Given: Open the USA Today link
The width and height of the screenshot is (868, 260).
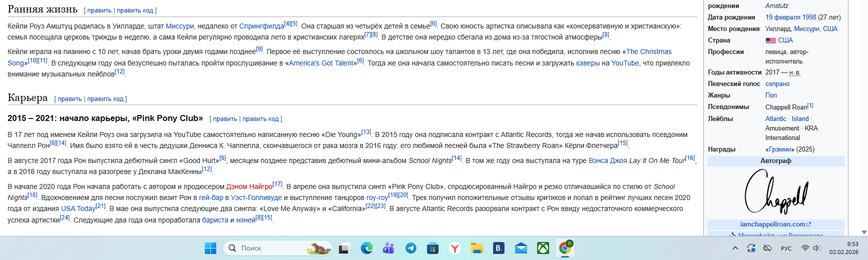Looking at the screenshot, I should point(78,208).
